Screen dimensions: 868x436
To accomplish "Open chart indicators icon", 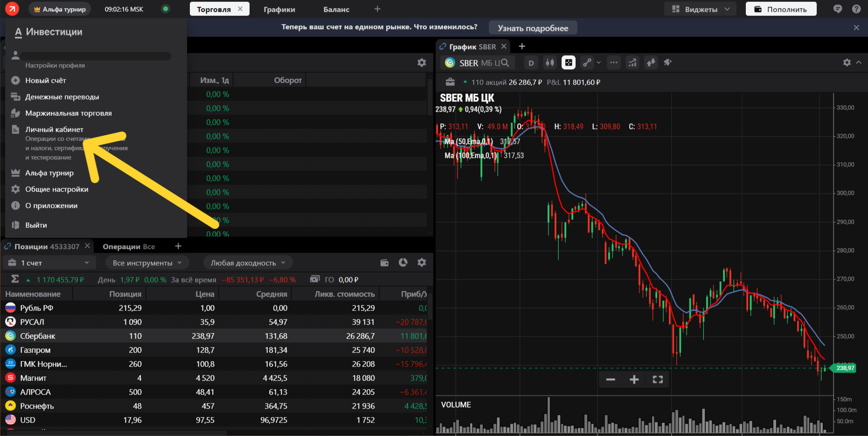I will [632, 63].
